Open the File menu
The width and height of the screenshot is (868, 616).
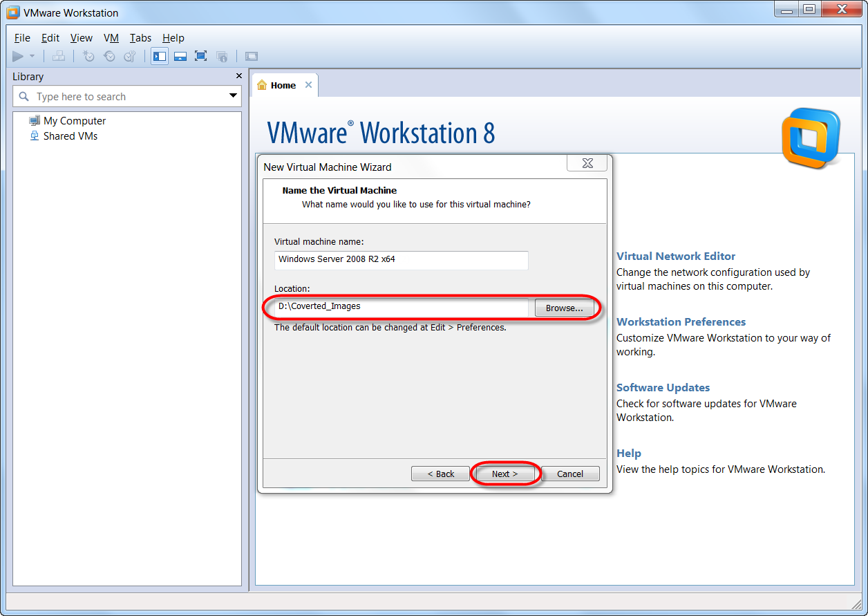22,38
